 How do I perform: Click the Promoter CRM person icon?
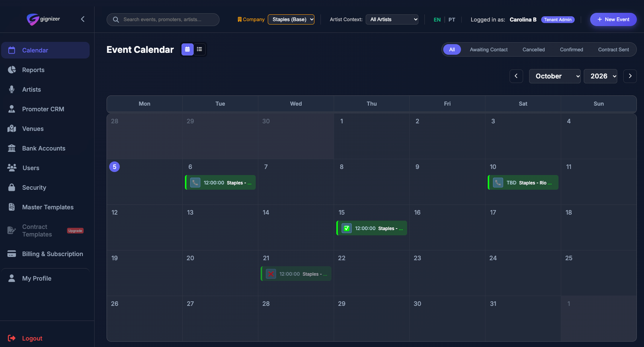[12, 109]
